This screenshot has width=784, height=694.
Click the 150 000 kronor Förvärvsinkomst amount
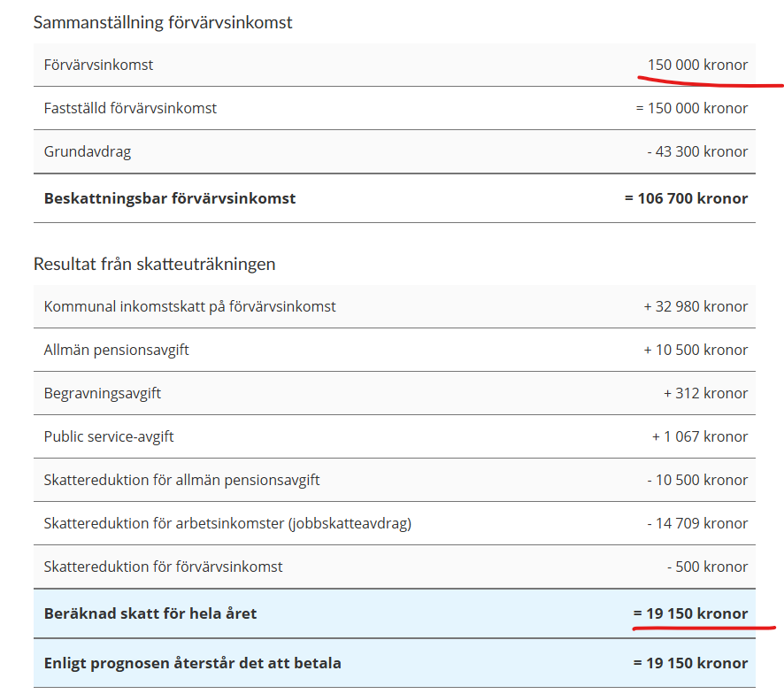[x=697, y=65]
